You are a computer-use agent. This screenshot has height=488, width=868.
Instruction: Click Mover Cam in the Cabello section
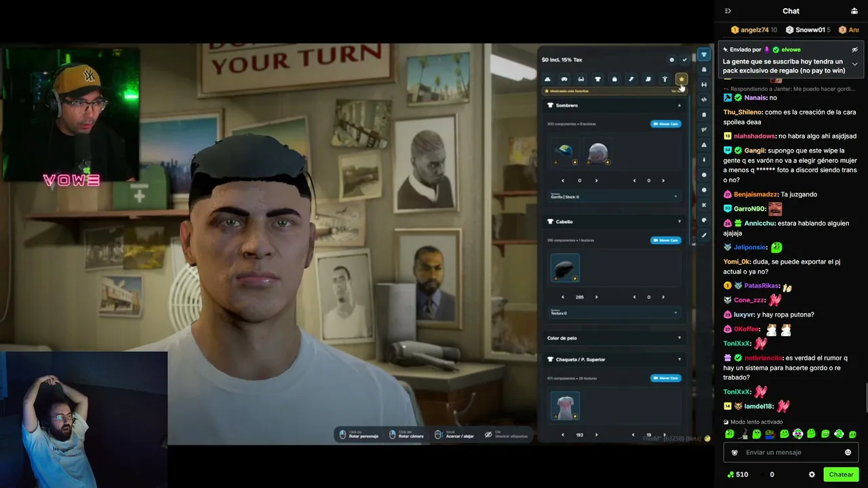coord(665,240)
